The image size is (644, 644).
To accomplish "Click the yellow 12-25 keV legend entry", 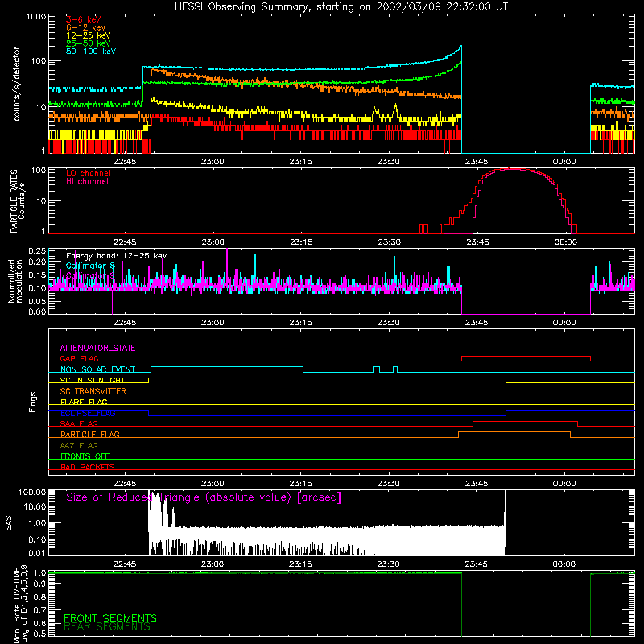I will pos(89,35).
